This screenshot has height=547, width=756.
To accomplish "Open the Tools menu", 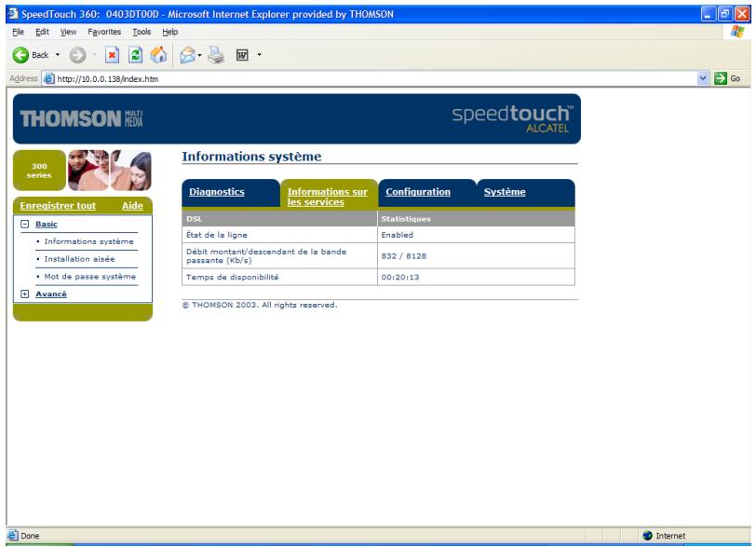I will click(x=142, y=32).
